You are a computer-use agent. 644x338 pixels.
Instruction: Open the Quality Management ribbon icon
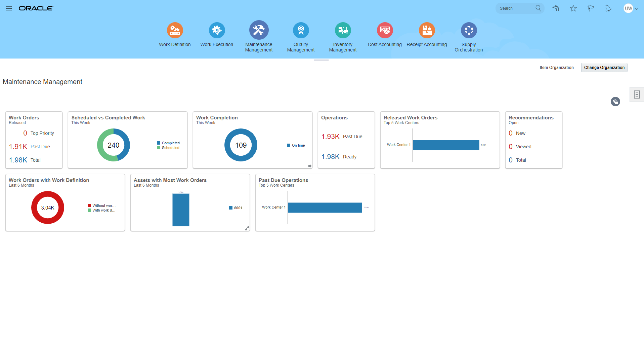tap(301, 30)
